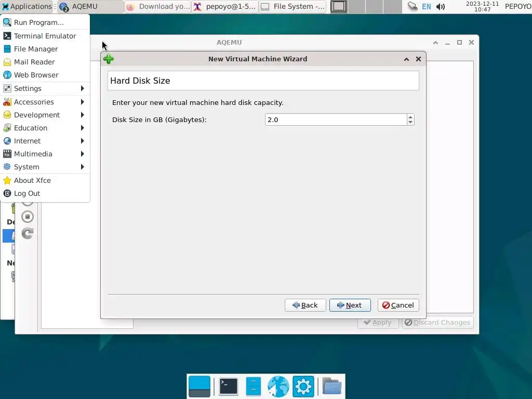Open the terminal from bottom dock

point(229,387)
